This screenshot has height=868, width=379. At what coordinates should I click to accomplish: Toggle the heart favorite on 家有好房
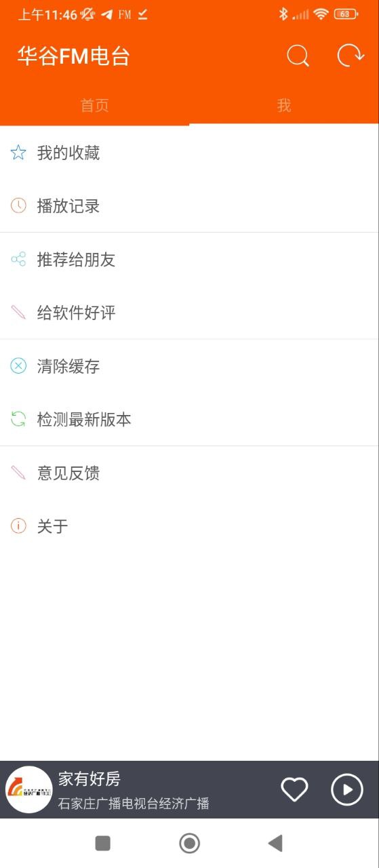[x=294, y=789]
